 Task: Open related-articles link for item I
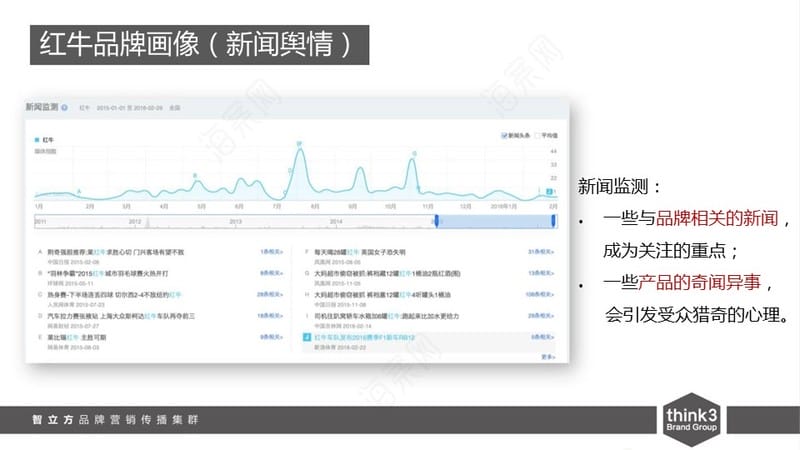coord(541,316)
